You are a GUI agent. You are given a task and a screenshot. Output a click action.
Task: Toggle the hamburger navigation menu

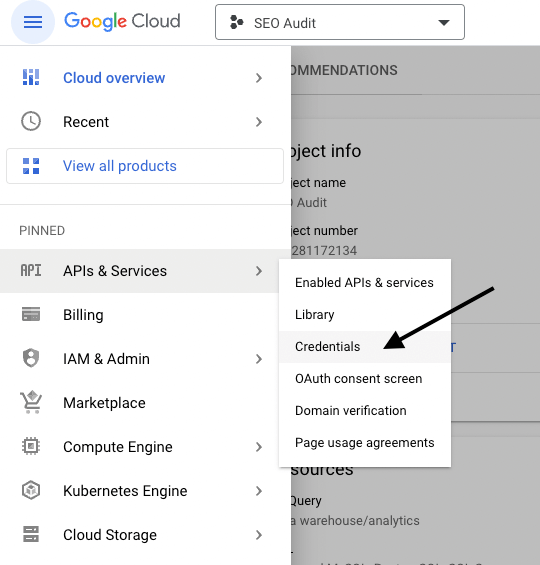33,22
